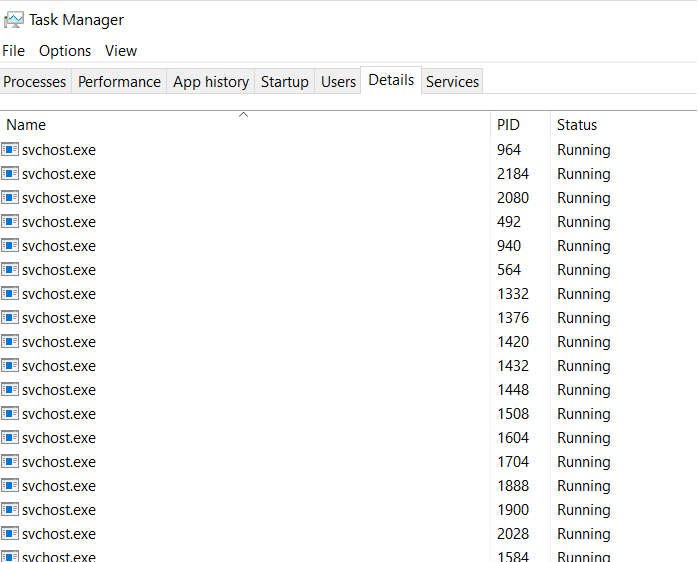Click the icon of svchost.exe PID 2080
Screen dimensions: 698x562
click(10, 197)
